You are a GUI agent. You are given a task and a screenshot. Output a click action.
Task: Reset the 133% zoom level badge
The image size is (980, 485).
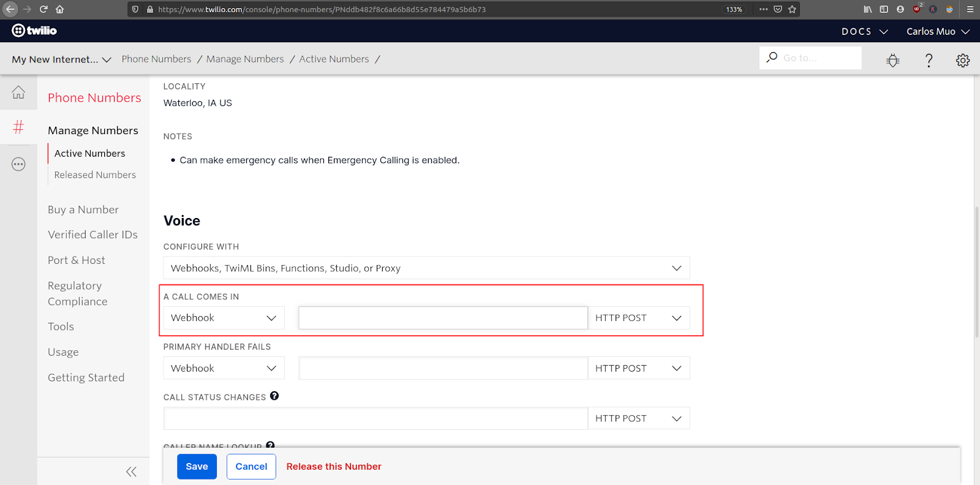734,9
